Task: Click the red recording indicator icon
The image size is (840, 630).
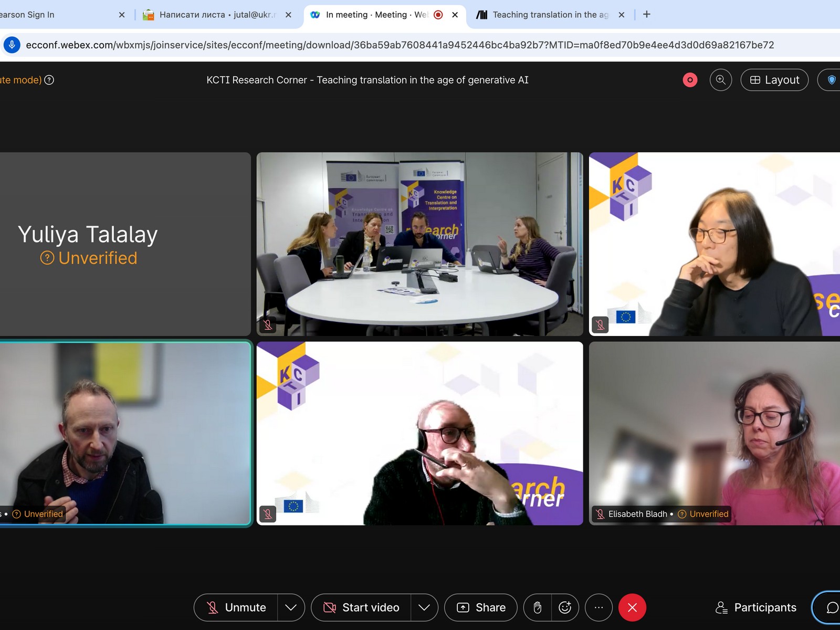Action: coord(690,80)
